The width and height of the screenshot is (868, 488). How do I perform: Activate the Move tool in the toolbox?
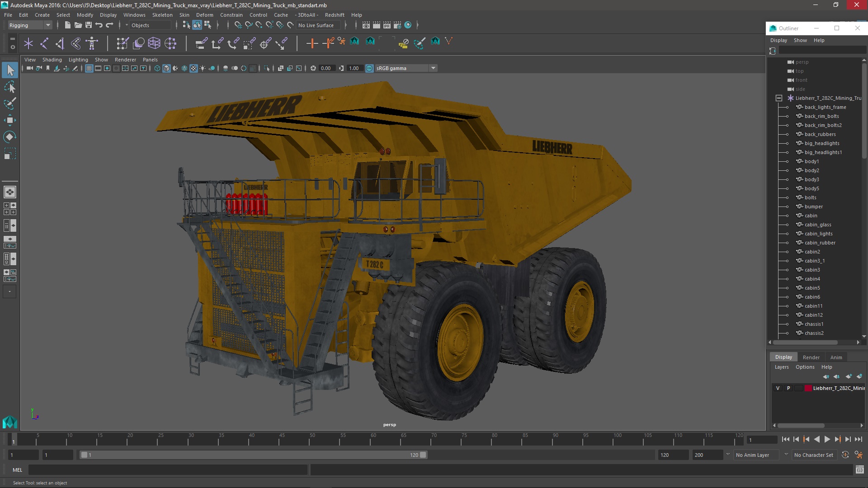10,120
